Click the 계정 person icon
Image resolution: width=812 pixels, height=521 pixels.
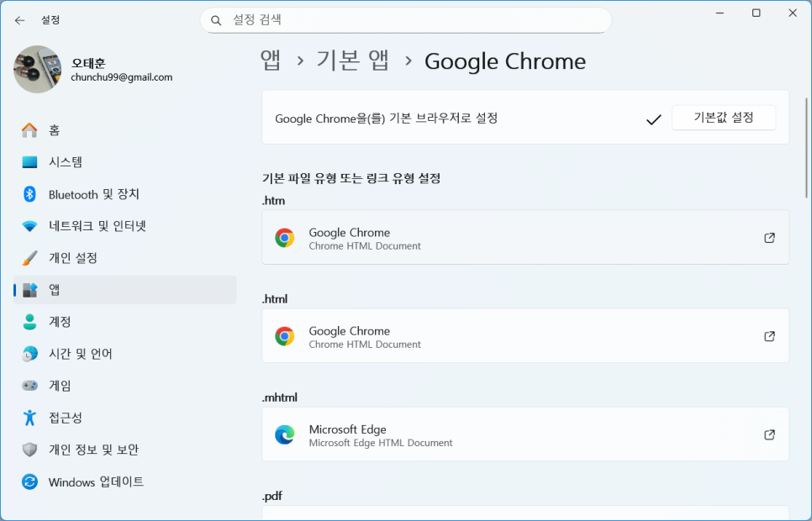[29, 322]
